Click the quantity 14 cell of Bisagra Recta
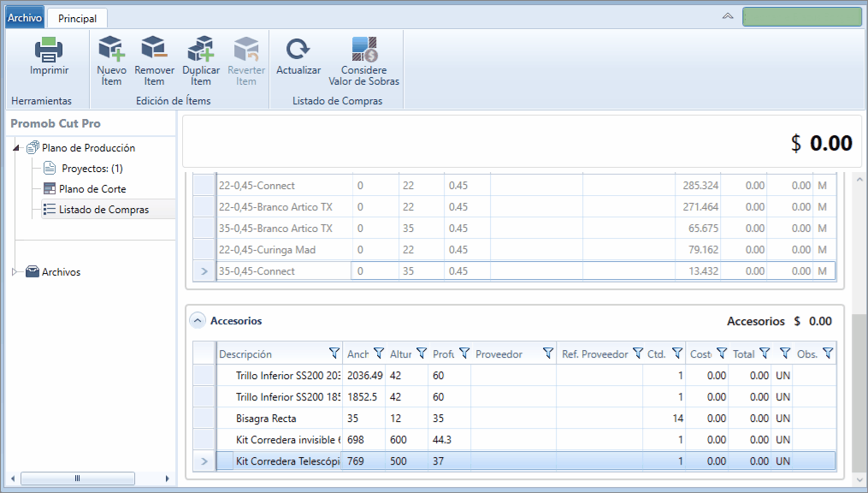 coord(664,419)
